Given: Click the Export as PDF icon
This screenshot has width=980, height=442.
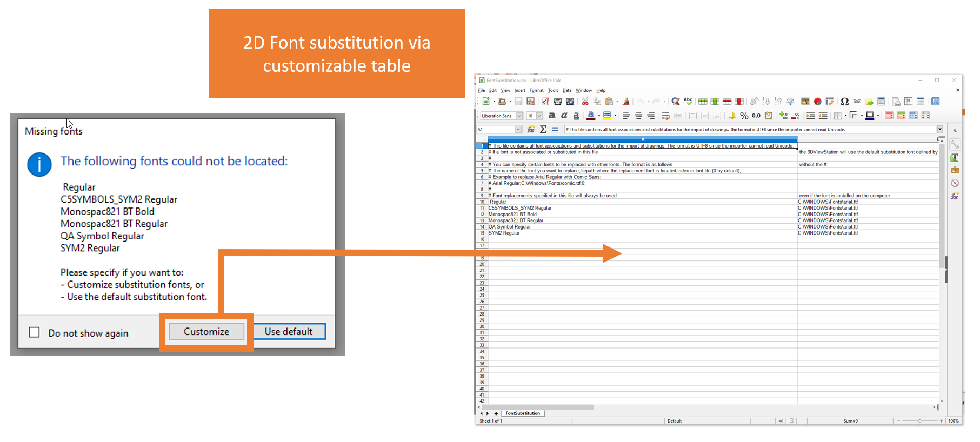Looking at the screenshot, I should 545,102.
